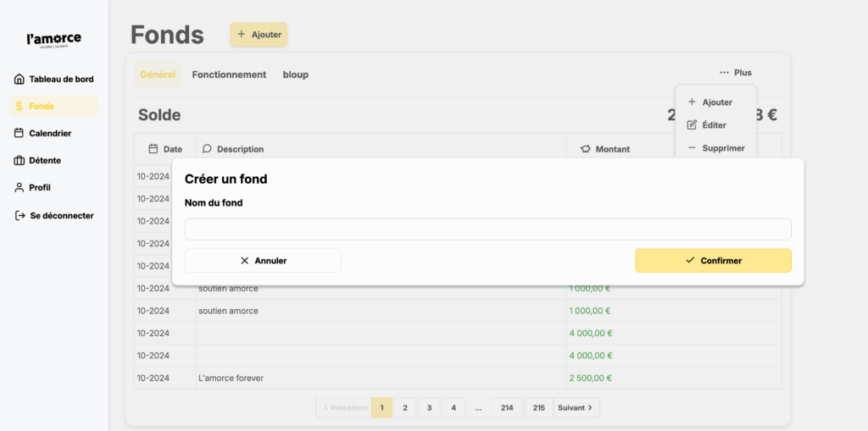Click the l'amorce logo
Image resolution: width=868 pixels, height=431 pixels.
pos(54,40)
